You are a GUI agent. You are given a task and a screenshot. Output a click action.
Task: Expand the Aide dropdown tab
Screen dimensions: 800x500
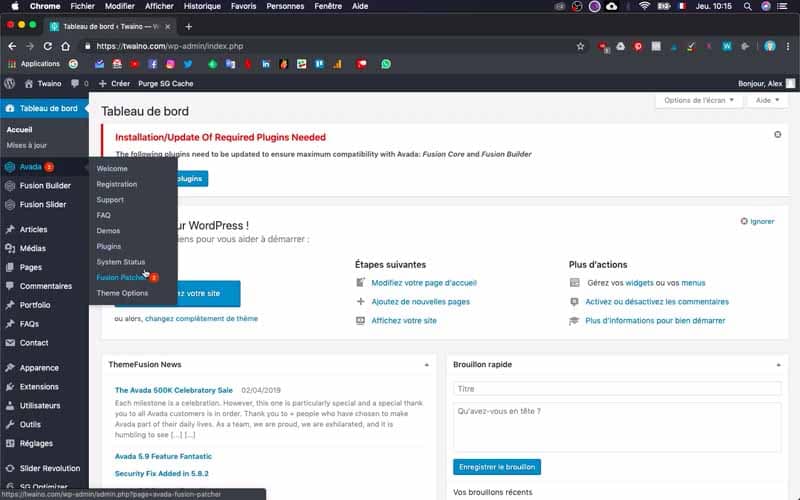pos(767,101)
